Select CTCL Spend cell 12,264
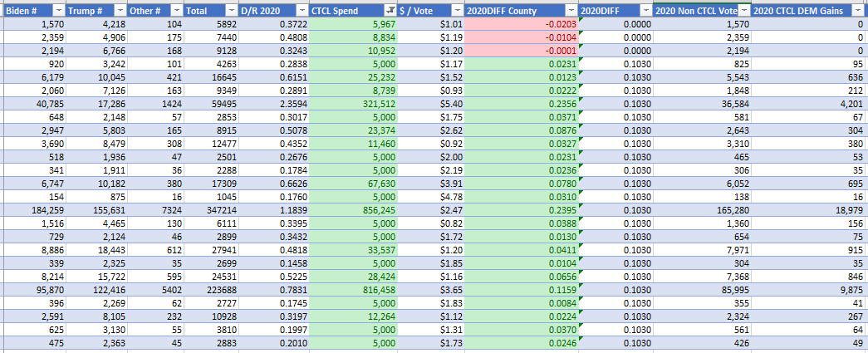Viewport: 868px width, 353px height. coord(353,316)
